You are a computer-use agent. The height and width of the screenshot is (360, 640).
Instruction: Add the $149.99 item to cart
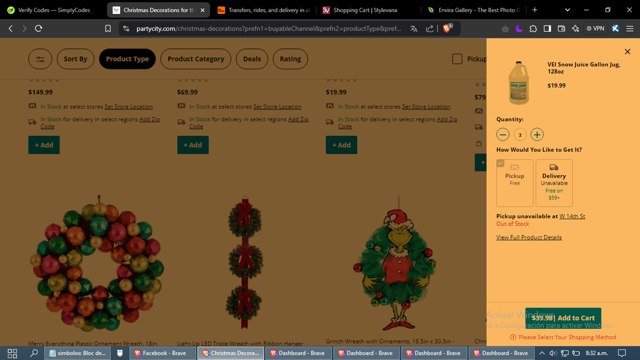click(x=44, y=145)
